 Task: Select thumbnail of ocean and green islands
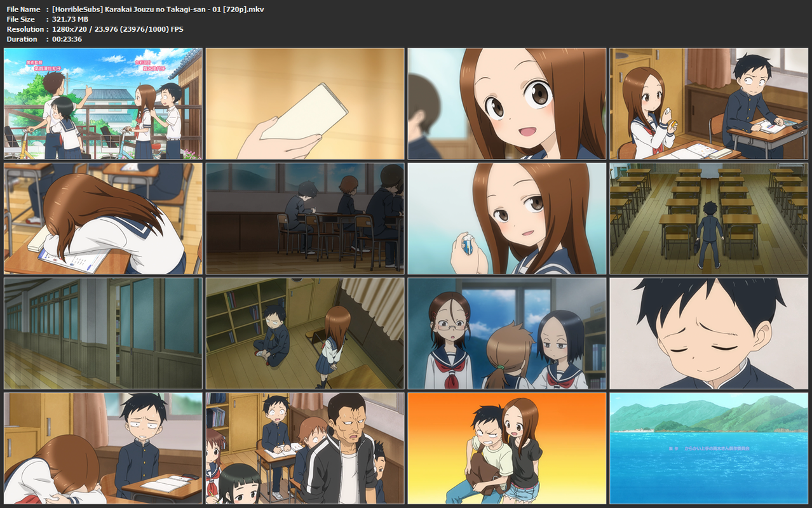709,448
